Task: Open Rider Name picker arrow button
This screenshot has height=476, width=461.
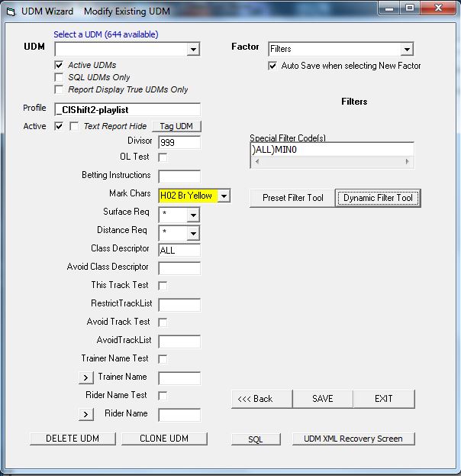Action: coord(85,414)
